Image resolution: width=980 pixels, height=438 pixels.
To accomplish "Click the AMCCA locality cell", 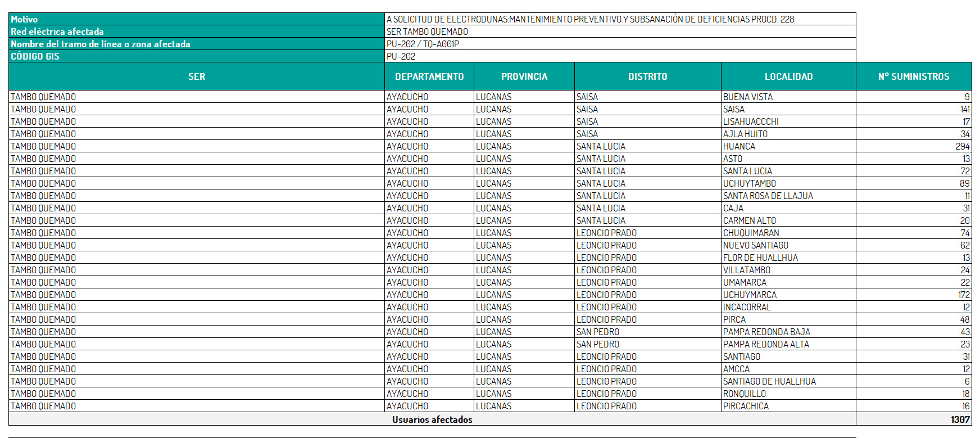I will 788,369.
